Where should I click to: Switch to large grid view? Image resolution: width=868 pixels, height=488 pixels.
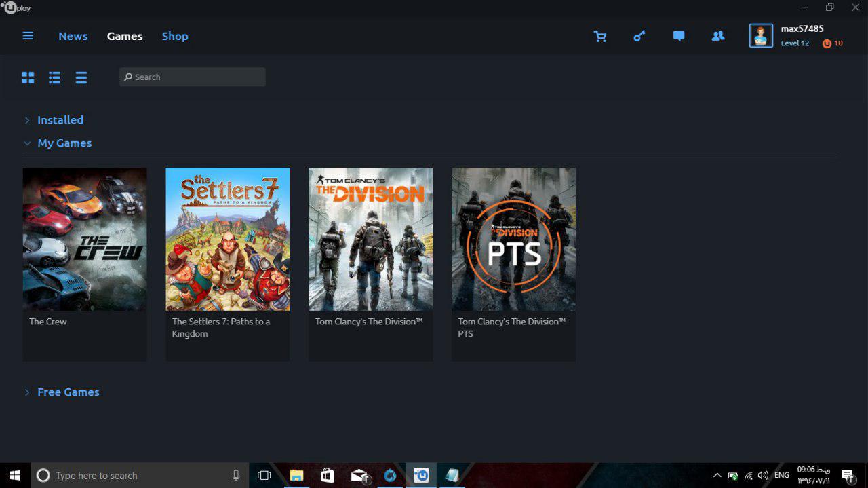[x=28, y=77]
